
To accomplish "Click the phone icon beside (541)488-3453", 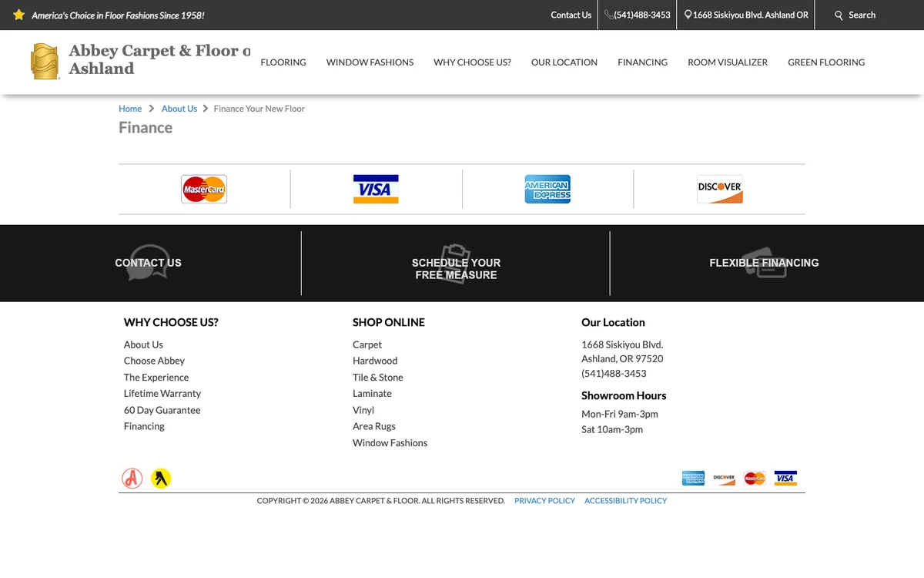I will coord(608,15).
